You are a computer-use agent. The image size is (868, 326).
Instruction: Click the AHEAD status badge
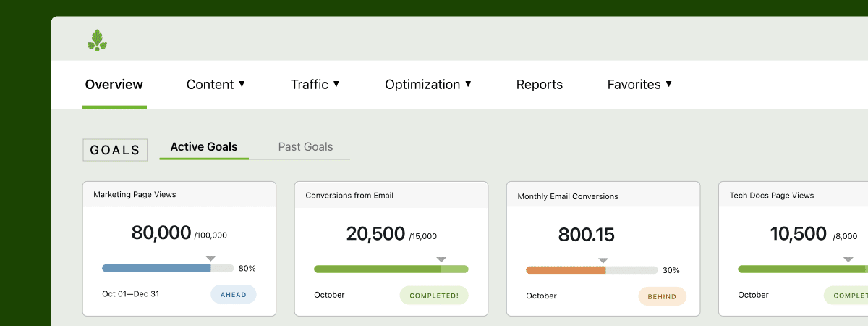(x=234, y=295)
